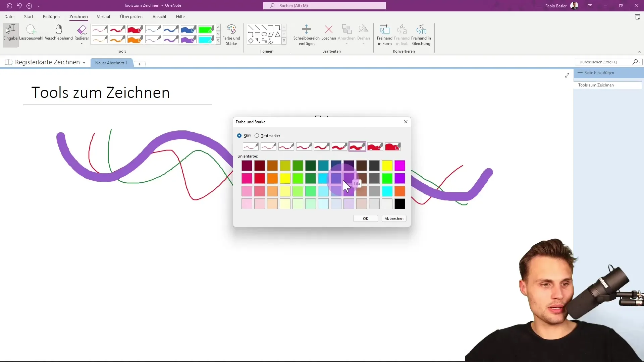Select the Eingabe text input tool
The width and height of the screenshot is (644, 362).
[x=10, y=35]
